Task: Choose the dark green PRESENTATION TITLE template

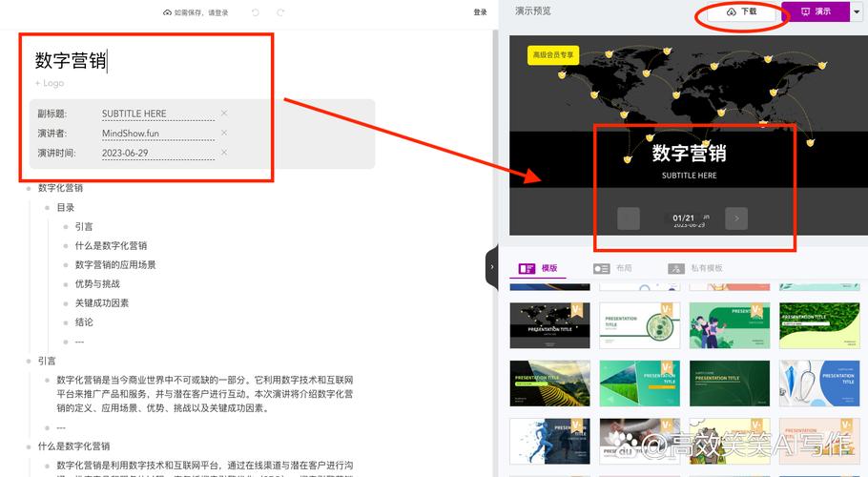Action: click(x=730, y=384)
